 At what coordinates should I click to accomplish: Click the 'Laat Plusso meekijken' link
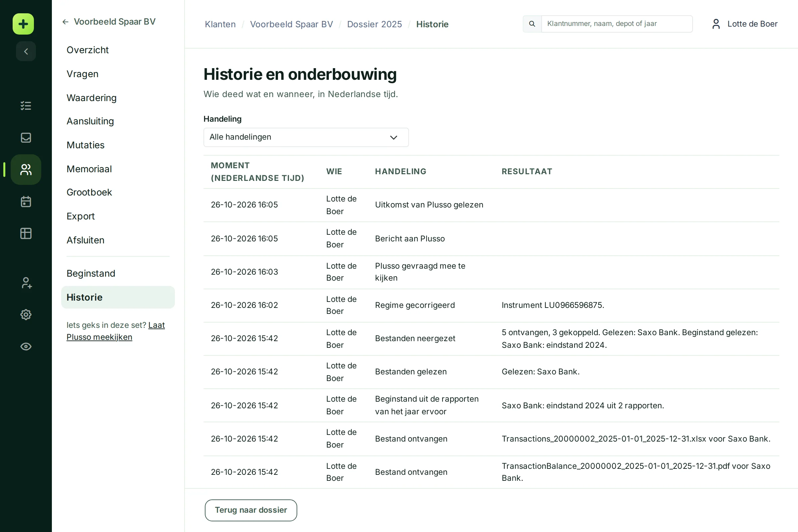point(116,331)
